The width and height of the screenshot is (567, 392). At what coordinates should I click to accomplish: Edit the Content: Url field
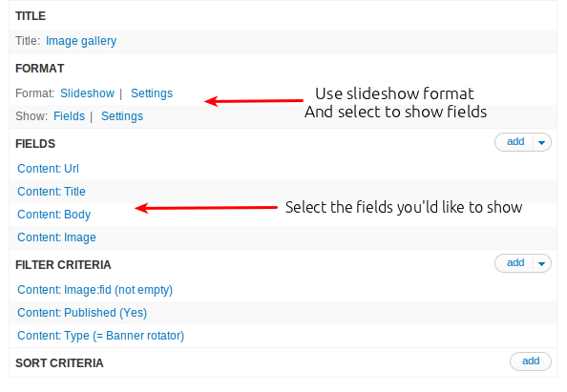48,169
